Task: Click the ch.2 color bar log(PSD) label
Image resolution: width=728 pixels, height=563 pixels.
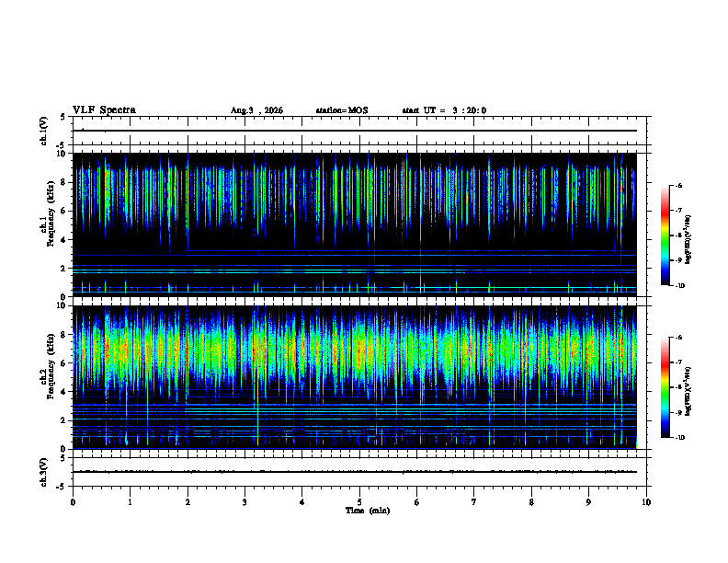Action: tap(688, 391)
